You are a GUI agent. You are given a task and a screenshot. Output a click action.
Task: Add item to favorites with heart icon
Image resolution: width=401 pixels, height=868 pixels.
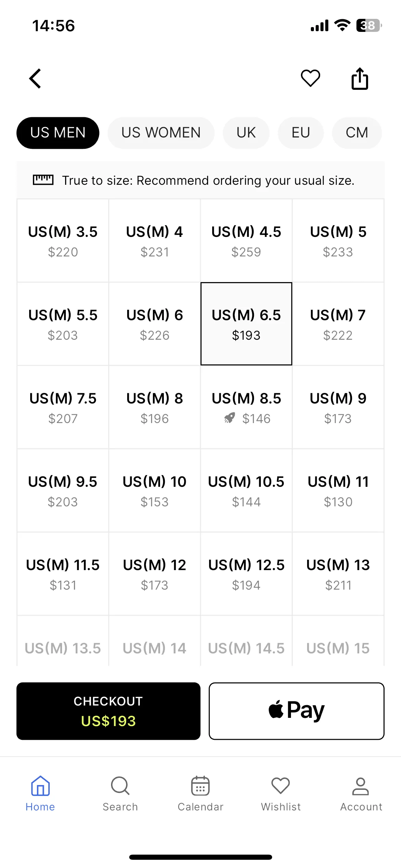[311, 78]
